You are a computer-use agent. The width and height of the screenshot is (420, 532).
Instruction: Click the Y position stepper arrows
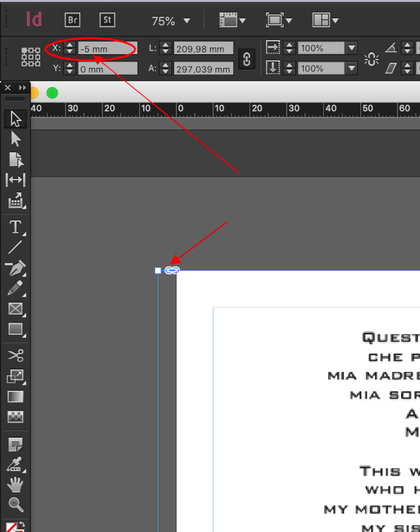coord(69,68)
